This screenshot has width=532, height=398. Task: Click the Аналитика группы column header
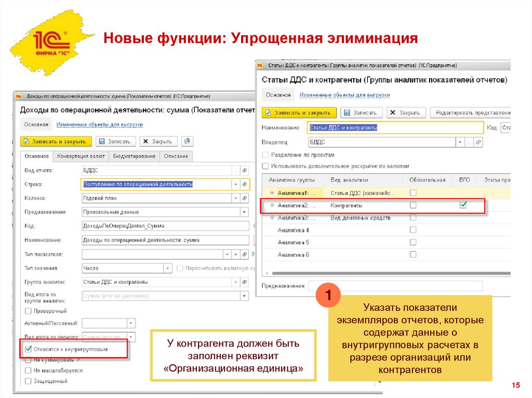pyautogui.click(x=291, y=180)
